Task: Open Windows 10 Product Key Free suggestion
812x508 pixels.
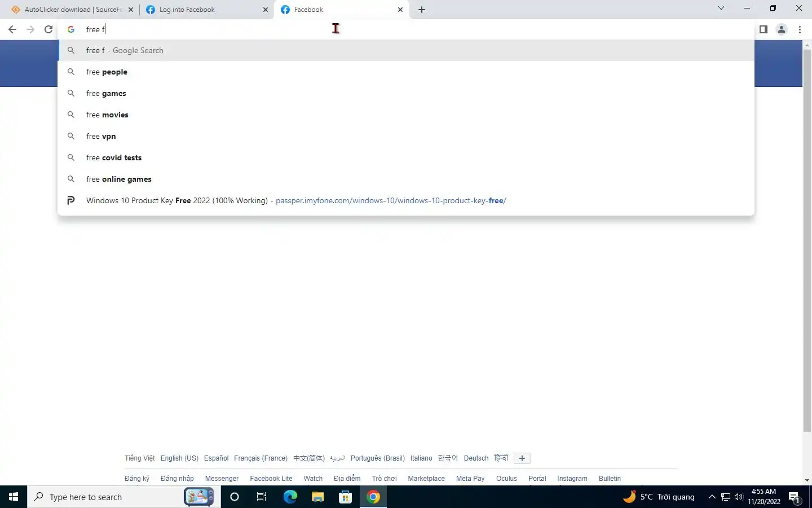Action: point(406,200)
